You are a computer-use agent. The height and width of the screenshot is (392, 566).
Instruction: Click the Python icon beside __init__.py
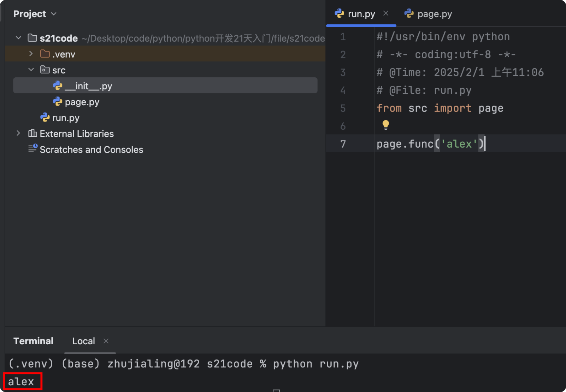[x=58, y=86]
